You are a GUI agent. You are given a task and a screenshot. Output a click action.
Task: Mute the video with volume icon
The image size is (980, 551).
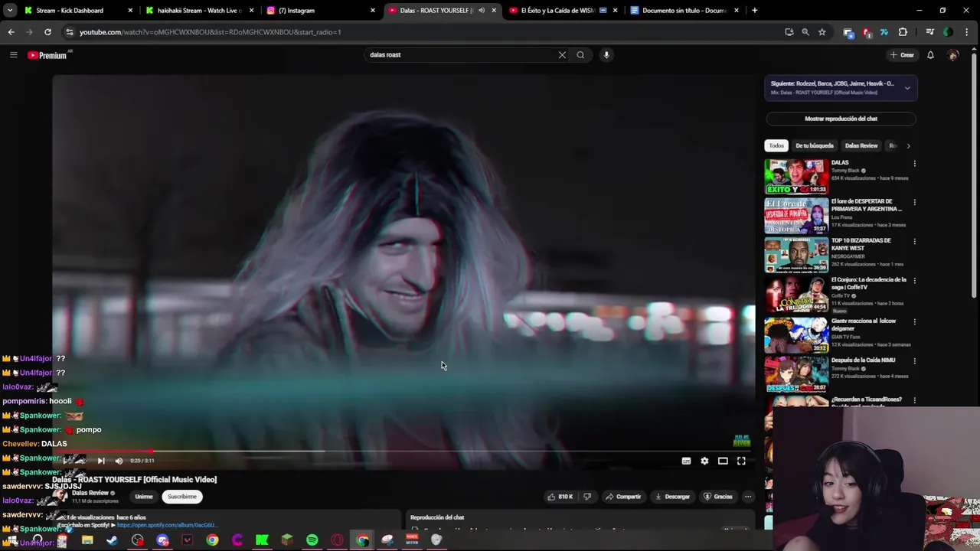(119, 461)
